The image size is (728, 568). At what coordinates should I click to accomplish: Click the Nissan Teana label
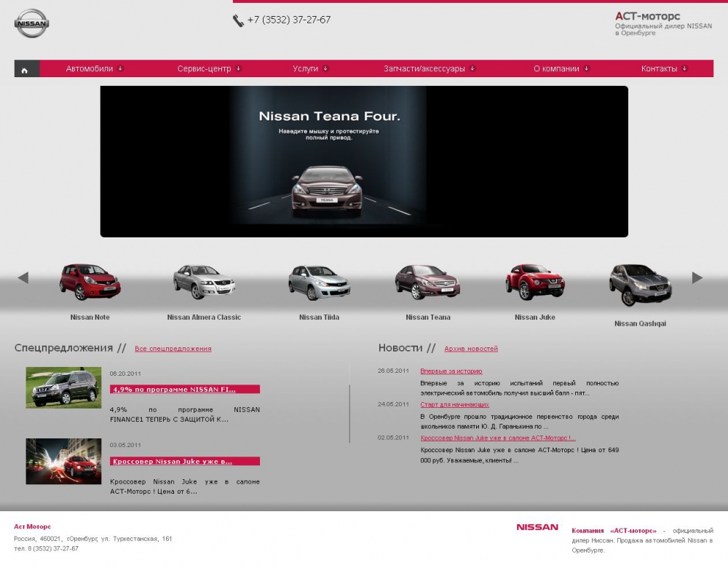pos(428,317)
